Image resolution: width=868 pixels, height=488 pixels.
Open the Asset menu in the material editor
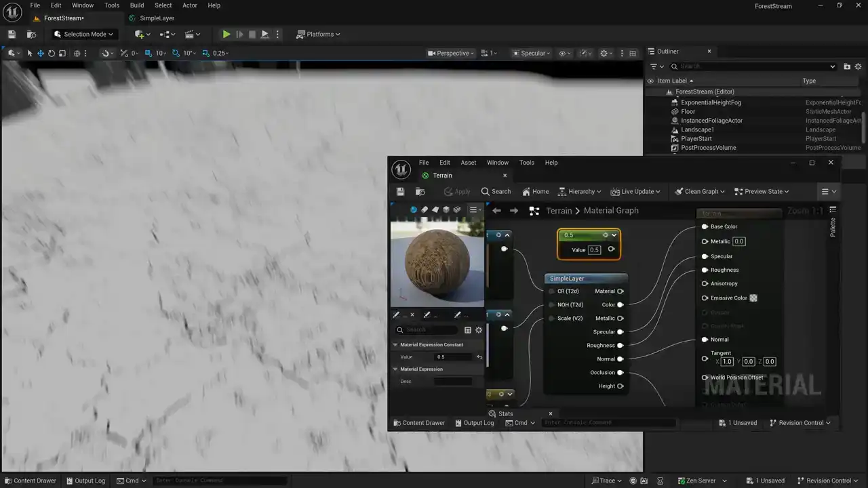468,163
